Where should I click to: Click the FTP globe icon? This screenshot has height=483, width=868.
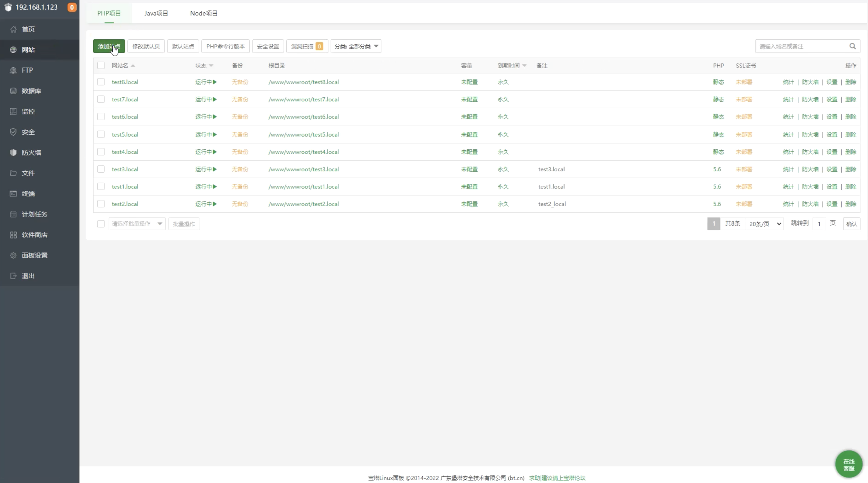tap(13, 70)
